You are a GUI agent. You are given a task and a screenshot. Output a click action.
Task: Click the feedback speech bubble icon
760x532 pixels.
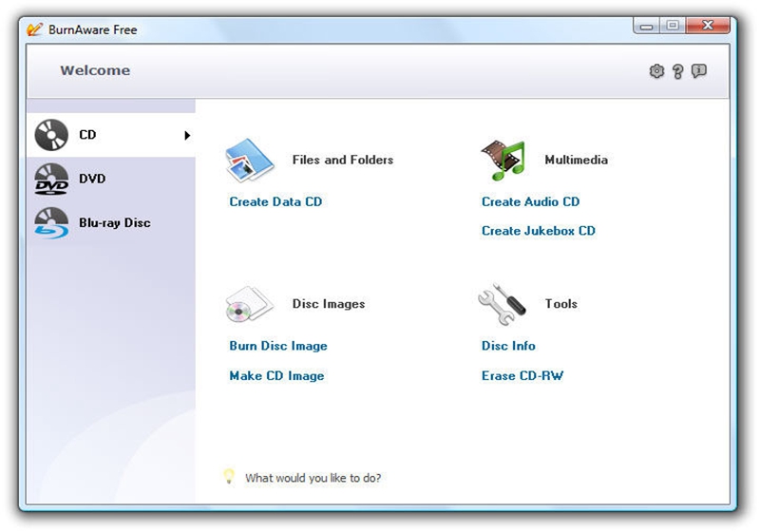(698, 71)
